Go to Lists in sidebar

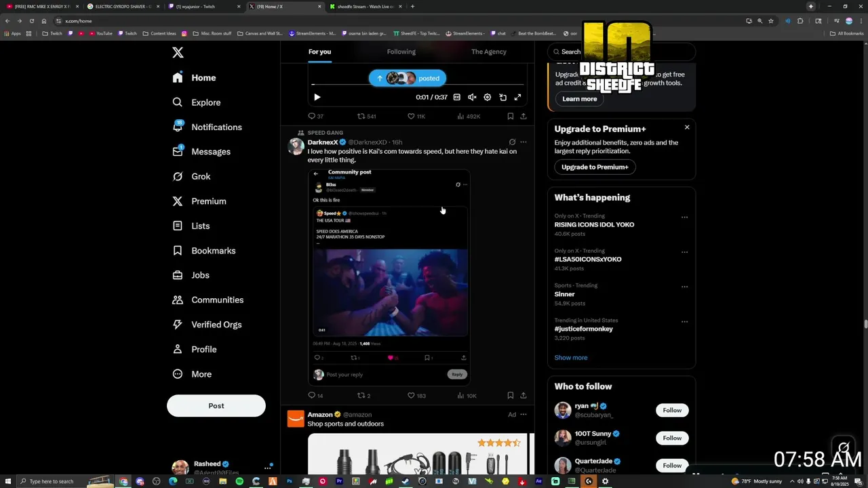(191, 226)
